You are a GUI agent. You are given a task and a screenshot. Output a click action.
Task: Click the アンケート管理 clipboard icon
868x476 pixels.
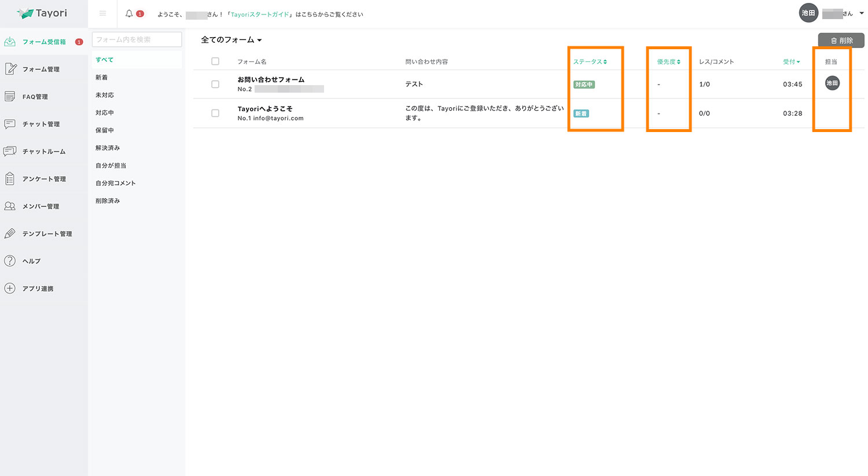10,179
